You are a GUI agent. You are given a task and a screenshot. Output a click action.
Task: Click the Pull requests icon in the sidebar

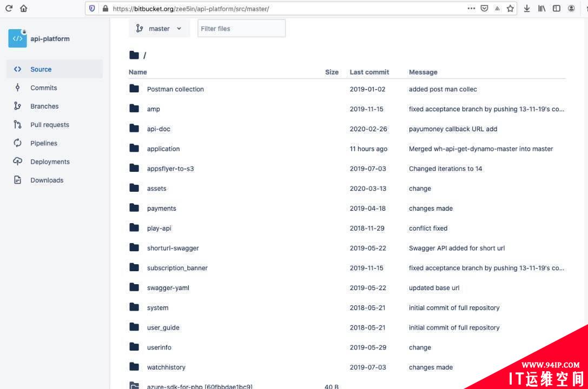(18, 124)
